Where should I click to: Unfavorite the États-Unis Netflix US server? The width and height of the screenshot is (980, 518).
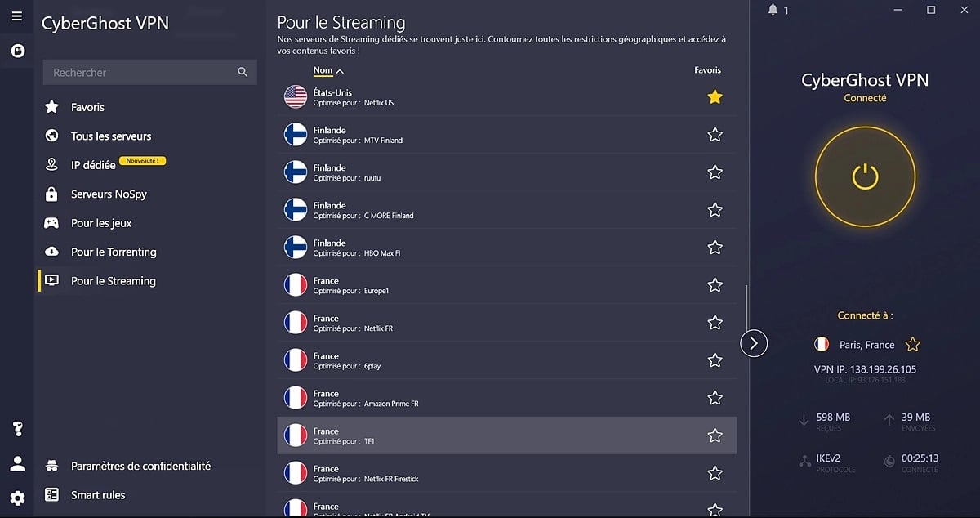(x=715, y=96)
